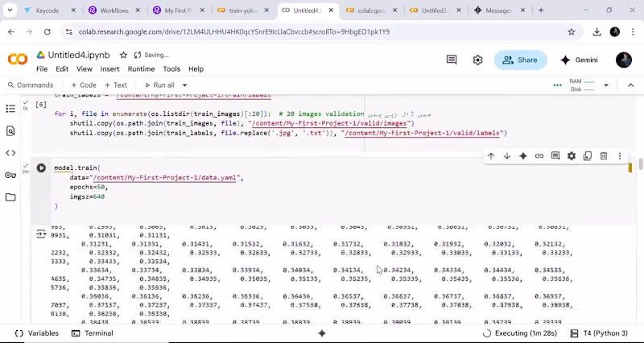Screen dimensions: 644x343
Task: Click Commands search button
Action: (31, 85)
